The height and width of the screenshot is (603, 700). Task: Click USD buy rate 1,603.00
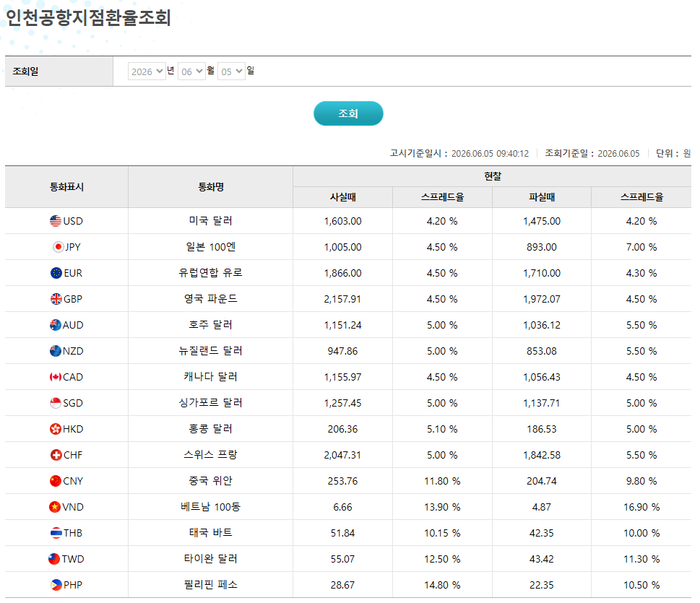click(x=343, y=222)
